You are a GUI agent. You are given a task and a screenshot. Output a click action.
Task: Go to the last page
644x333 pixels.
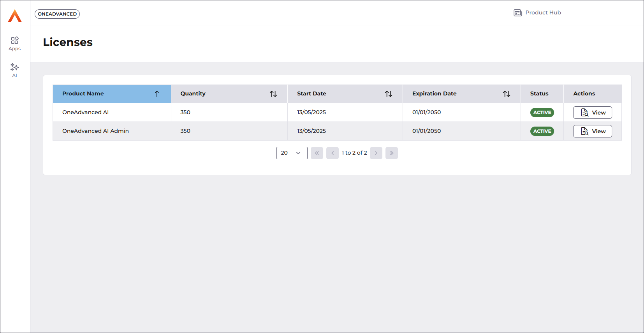[x=392, y=153]
